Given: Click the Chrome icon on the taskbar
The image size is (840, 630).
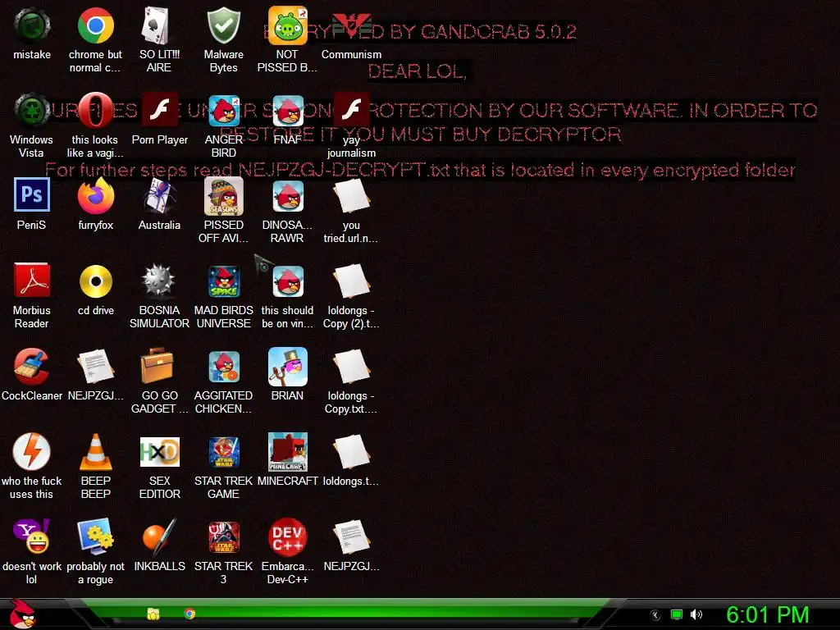Looking at the screenshot, I should [189, 614].
